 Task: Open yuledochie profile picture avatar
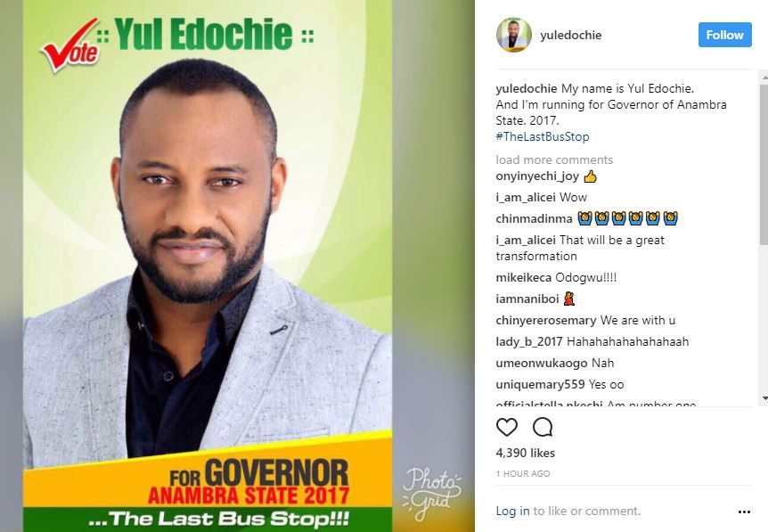(514, 35)
